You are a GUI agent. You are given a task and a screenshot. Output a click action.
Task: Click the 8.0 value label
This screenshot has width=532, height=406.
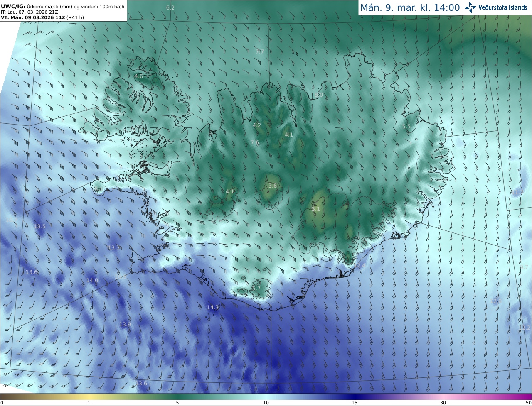click(319, 95)
